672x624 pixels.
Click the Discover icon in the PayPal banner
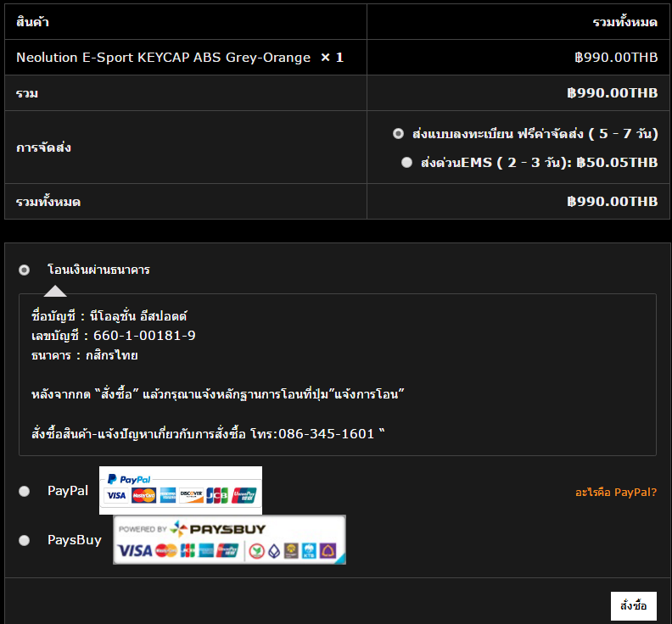(x=192, y=495)
